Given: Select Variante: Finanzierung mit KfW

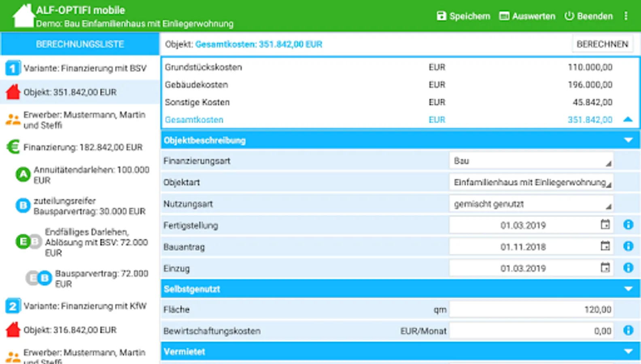Looking at the screenshot, I should coord(80,306).
